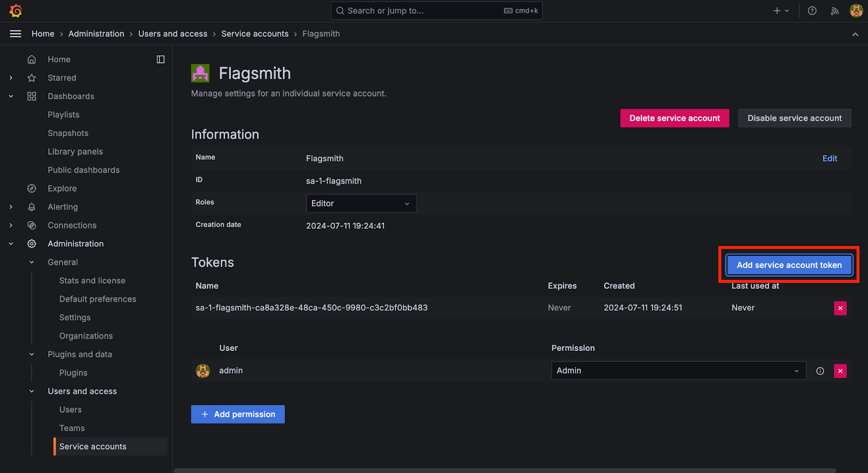The image size is (868, 473).
Task: Expand the Alerting section
Action: coord(11,207)
